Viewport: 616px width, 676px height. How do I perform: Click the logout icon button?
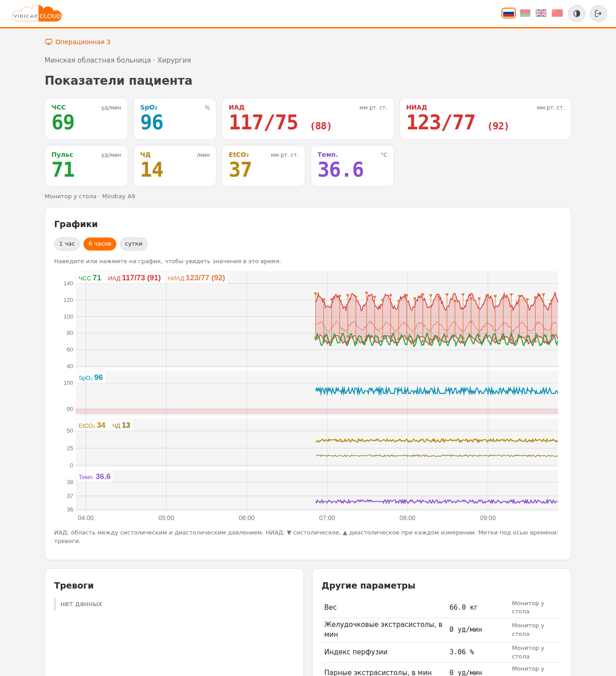coord(598,14)
